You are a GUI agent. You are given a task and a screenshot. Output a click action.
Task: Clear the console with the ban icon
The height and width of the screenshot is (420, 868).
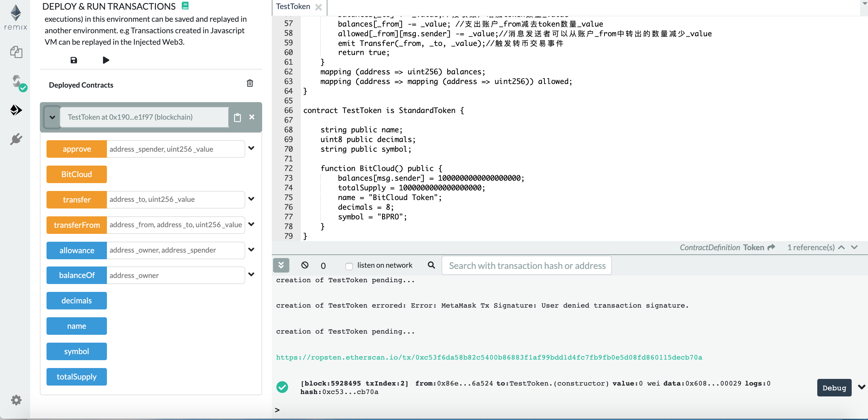[305, 265]
